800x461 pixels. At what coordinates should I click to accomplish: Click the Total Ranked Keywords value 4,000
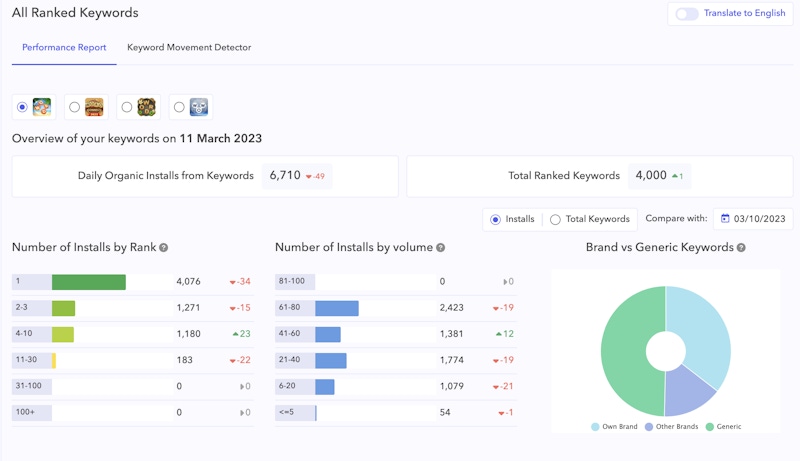(x=650, y=176)
